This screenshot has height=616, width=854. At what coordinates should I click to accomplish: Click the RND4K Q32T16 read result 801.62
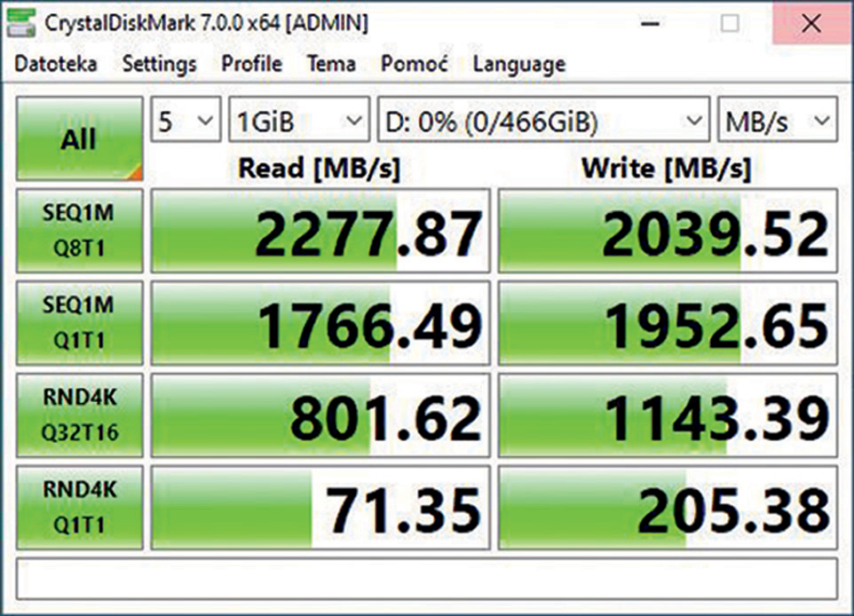pyautogui.click(x=320, y=415)
